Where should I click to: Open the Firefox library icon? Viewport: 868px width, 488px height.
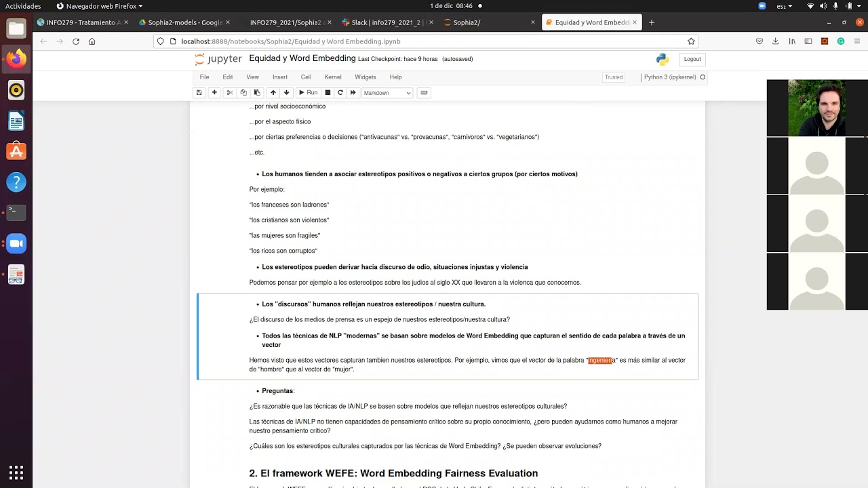pos(792,41)
